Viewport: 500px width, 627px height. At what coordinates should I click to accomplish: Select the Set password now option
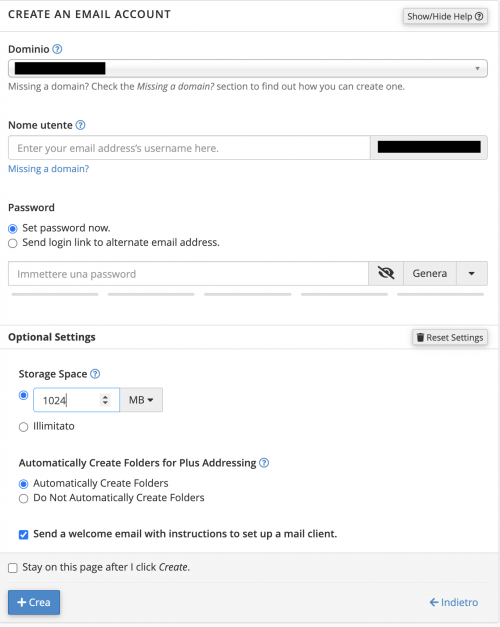pos(13,229)
